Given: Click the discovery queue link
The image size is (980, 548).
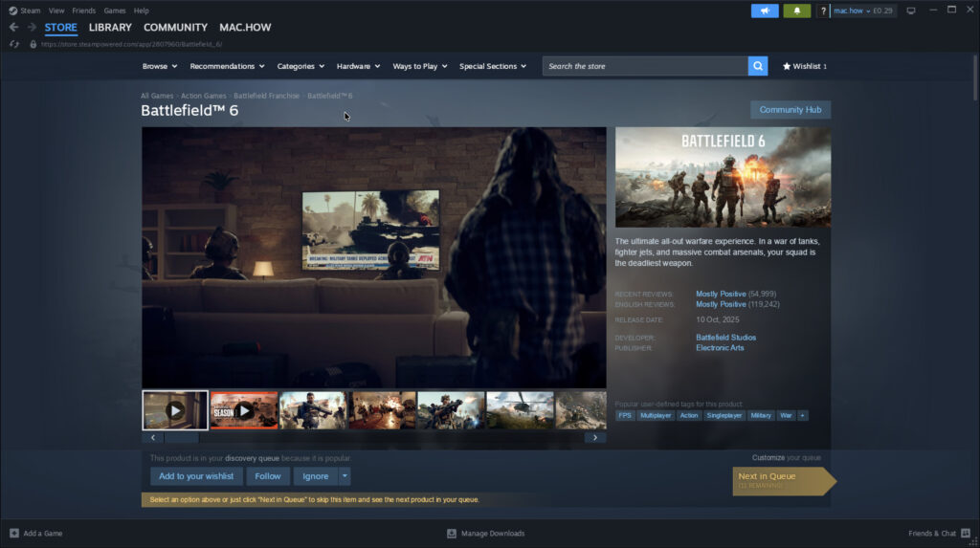Looking at the screenshot, I should [x=252, y=458].
